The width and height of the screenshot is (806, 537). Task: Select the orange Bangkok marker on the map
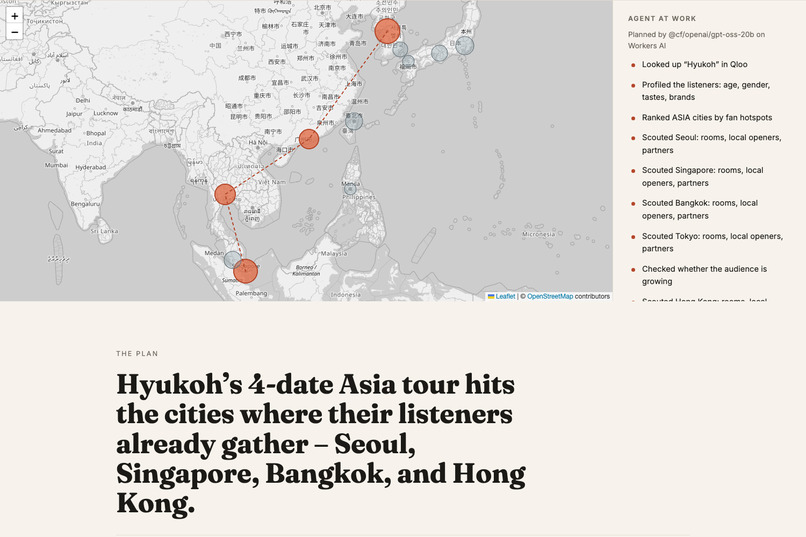coord(225,194)
